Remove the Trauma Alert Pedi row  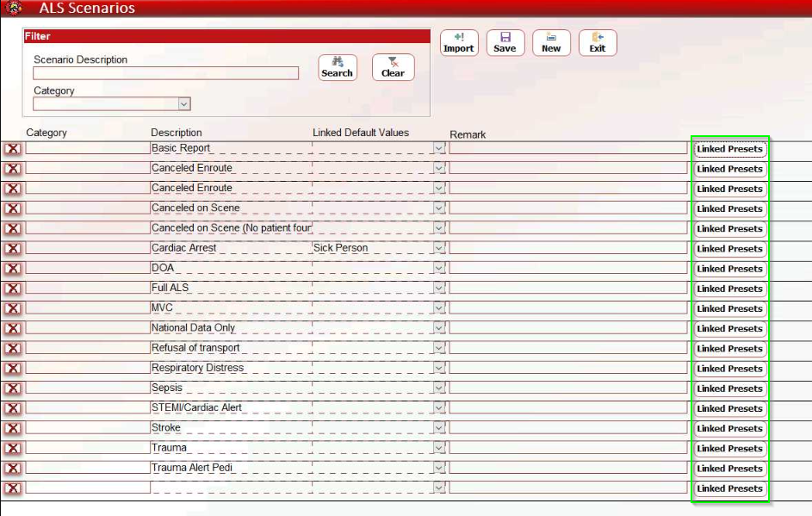[x=13, y=468]
